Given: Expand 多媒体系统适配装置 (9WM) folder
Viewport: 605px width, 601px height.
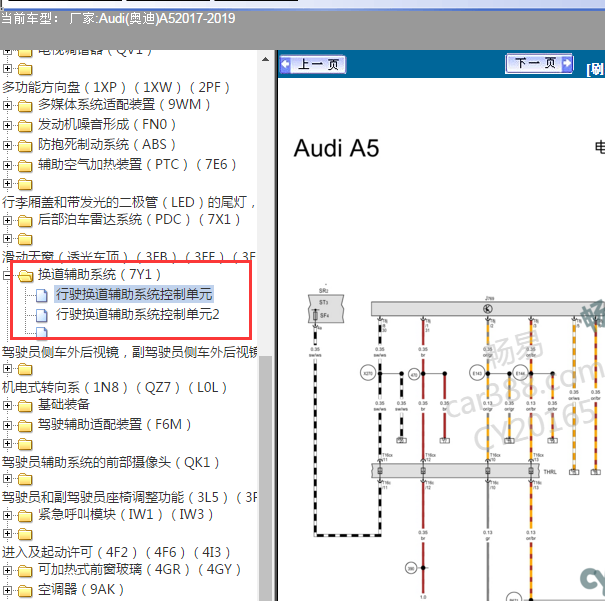Looking at the screenshot, I should coord(7,105).
